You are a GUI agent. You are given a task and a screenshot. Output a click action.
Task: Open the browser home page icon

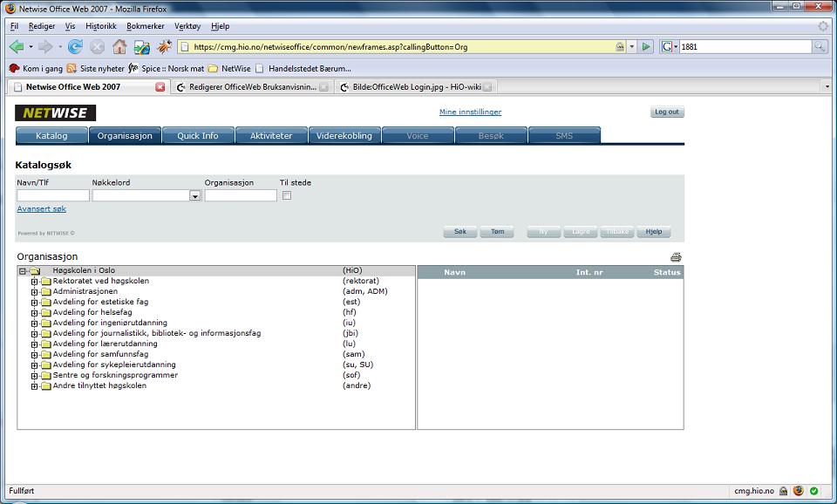point(119,47)
